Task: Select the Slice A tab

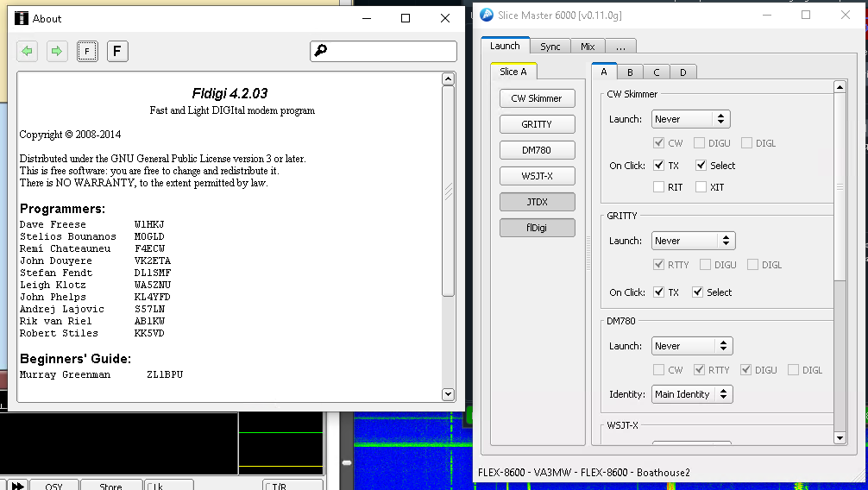Action: coord(513,72)
